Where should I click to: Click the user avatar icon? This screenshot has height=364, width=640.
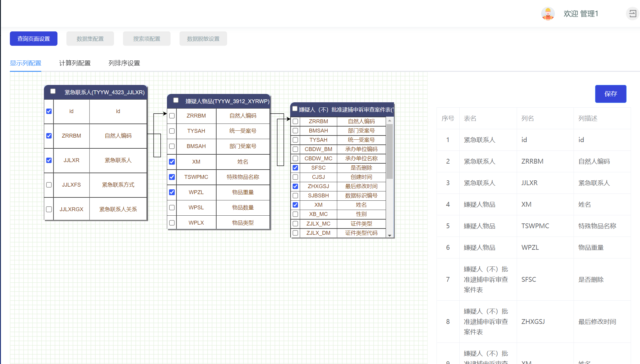(x=548, y=14)
